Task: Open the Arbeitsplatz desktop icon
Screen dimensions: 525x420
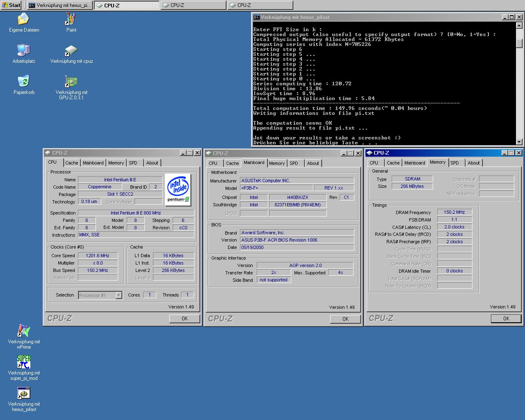Action: [x=24, y=50]
